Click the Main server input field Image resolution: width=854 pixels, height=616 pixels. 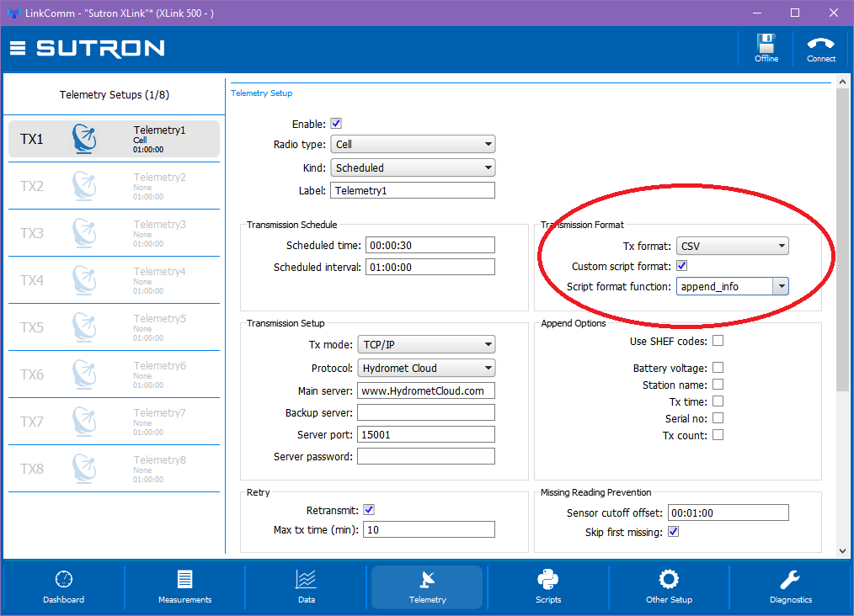pyautogui.click(x=426, y=390)
